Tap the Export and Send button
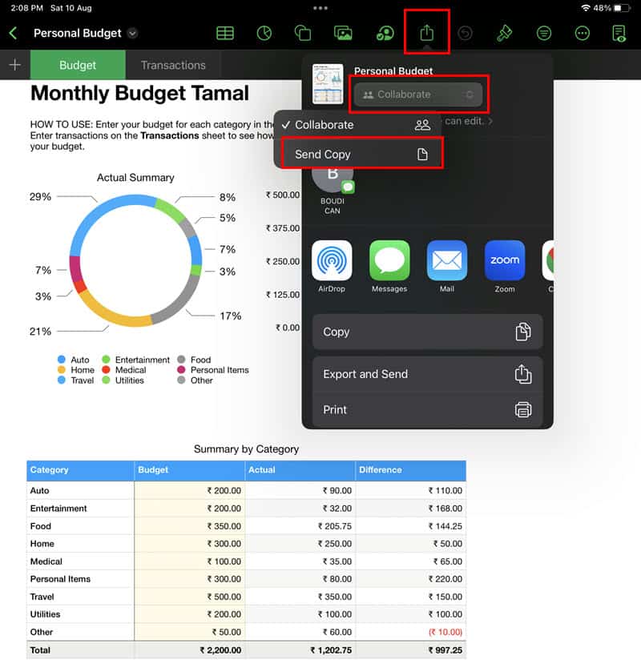Viewport: 641px width, 672px height. click(427, 374)
